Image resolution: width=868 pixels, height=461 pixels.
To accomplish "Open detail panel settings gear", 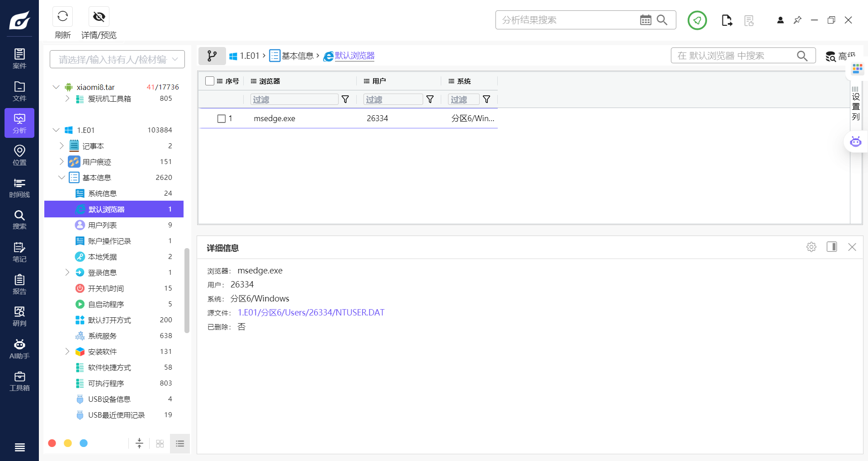I will 811,247.
